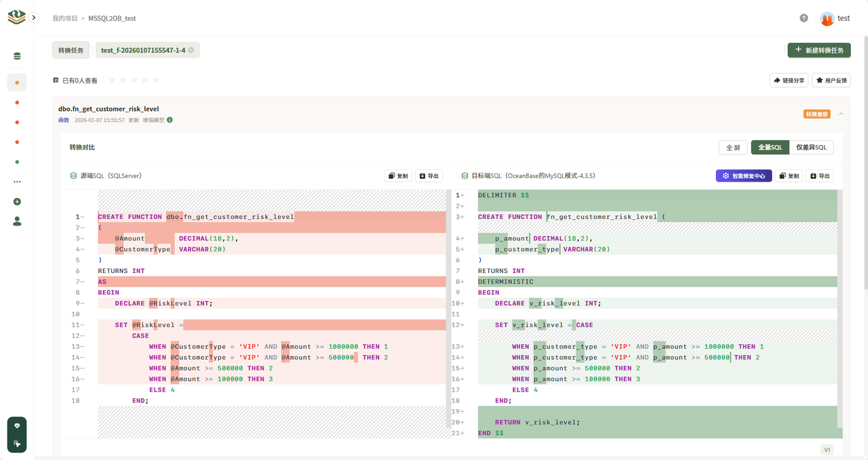Open the user profile icon in sidebar
The height and width of the screenshot is (460, 868).
click(17, 222)
